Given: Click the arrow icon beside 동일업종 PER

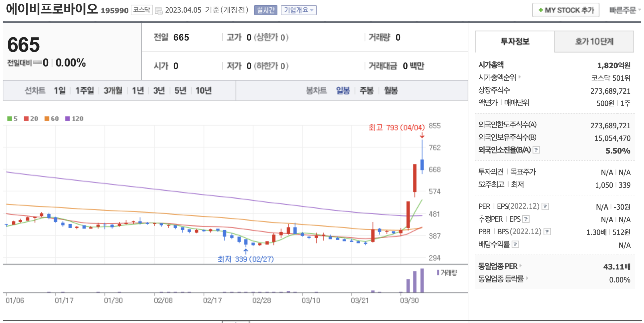Looking at the screenshot, I should tap(521, 266).
